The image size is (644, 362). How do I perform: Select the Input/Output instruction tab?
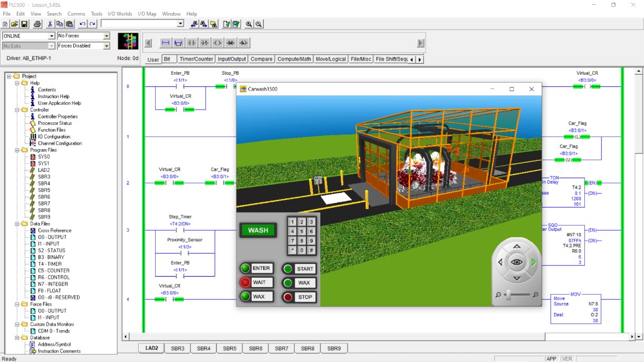point(232,59)
